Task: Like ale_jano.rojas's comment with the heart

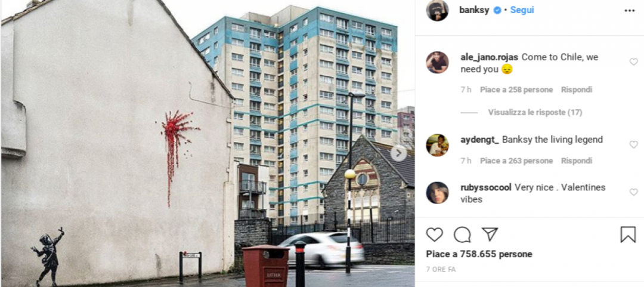Action: (634, 62)
